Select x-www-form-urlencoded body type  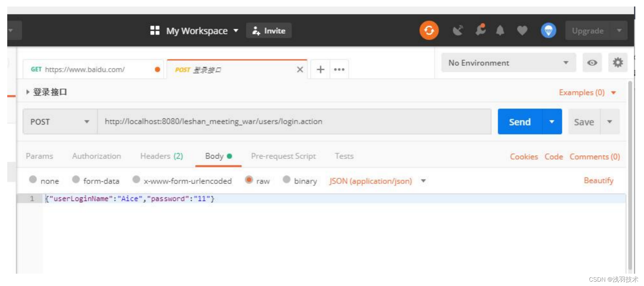pyautogui.click(x=136, y=180)
